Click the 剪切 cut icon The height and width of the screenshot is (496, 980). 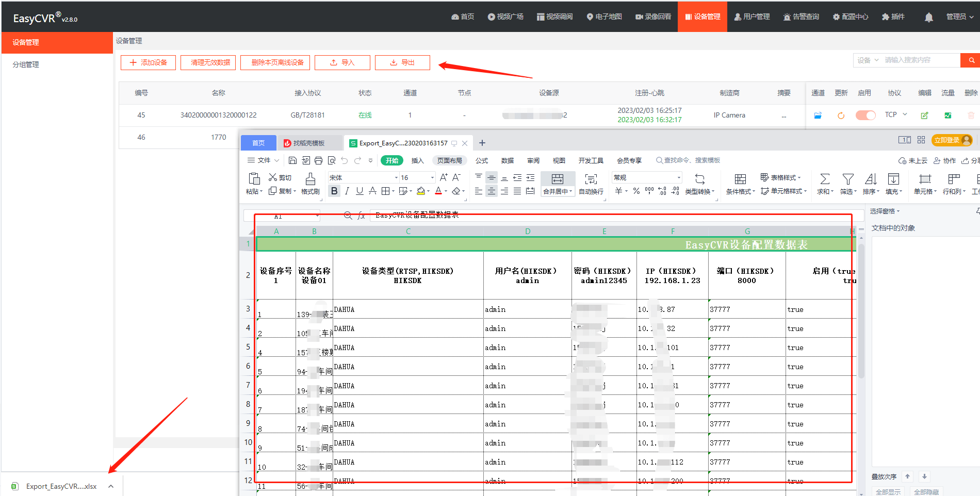click(x=280, y=177)
